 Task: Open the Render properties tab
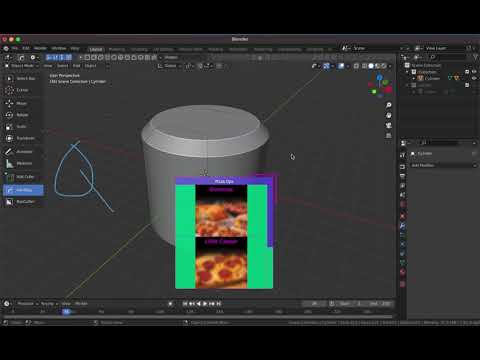(x=403, y=166)
